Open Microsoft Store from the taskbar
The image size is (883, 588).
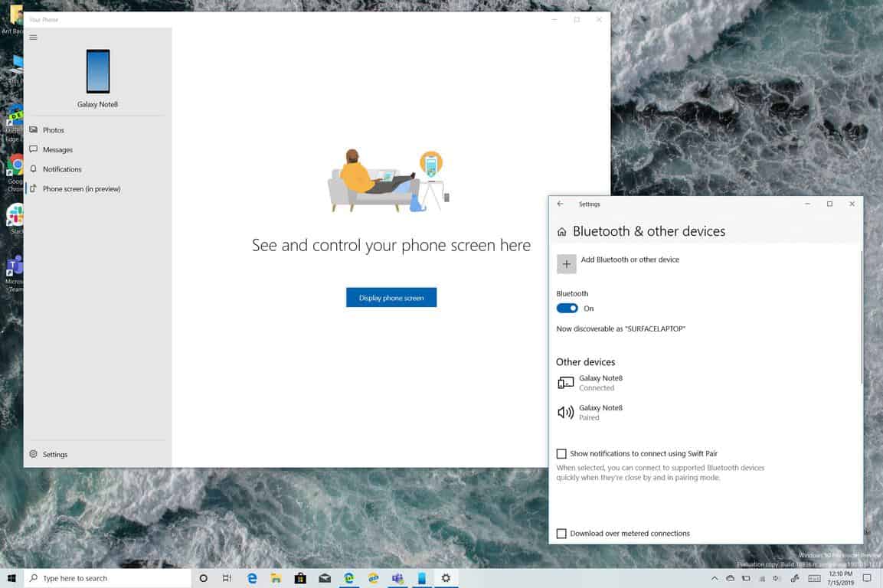click(x=300, y=578)
